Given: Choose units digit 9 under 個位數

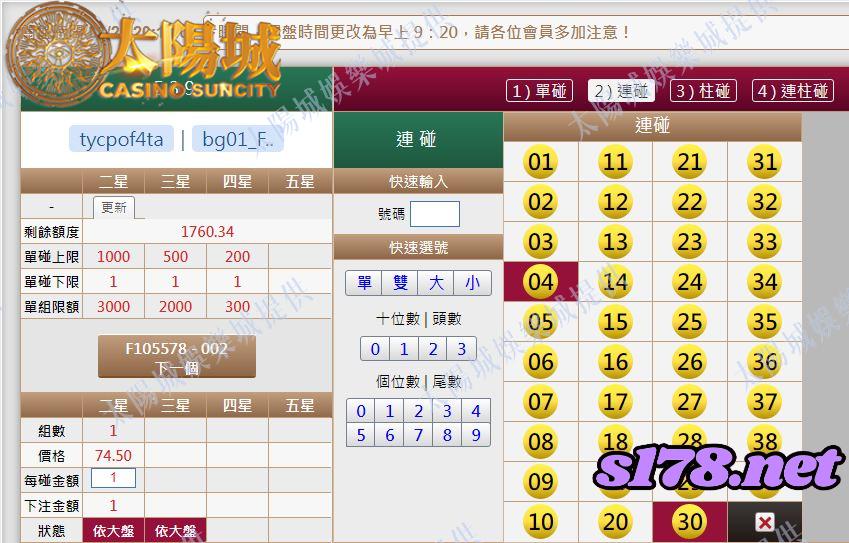Looking at the screenshot, I should click(476, 435).
